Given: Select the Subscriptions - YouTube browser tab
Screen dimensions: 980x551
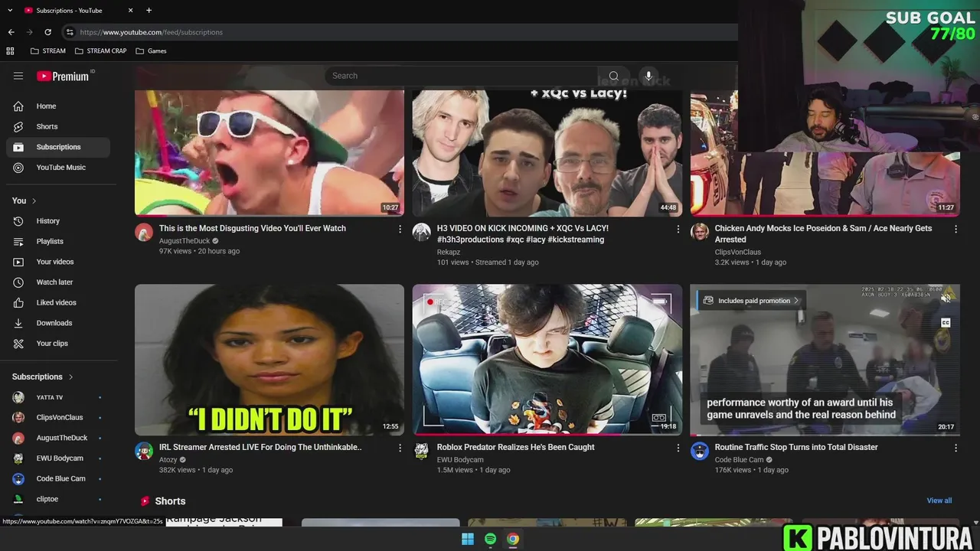Looking at the screenshot, I should click(78, 11).
